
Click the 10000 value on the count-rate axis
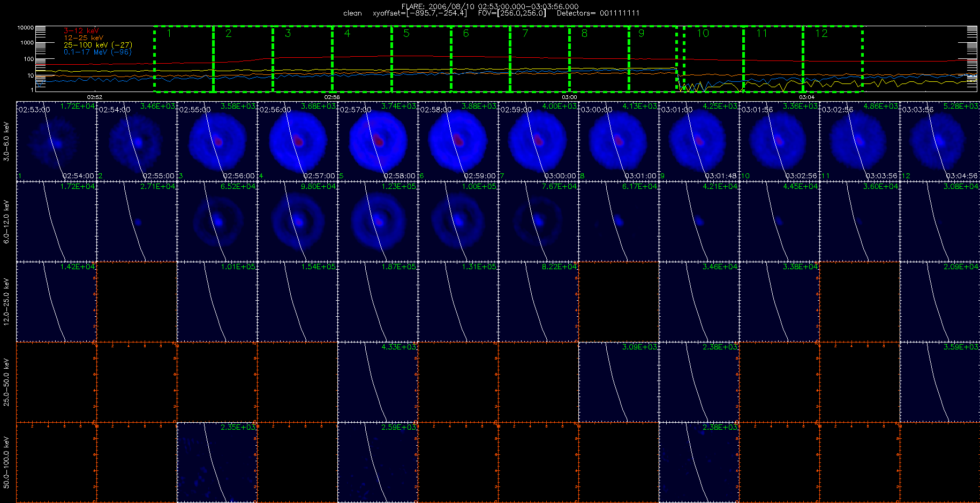[25, 27]
